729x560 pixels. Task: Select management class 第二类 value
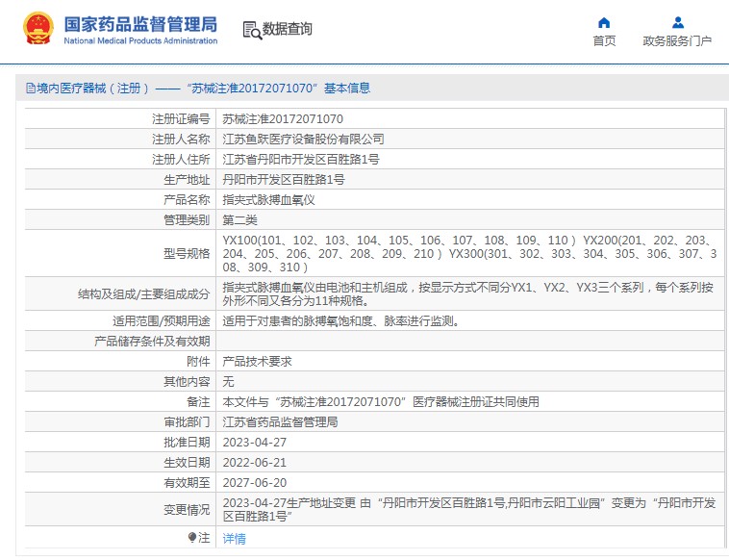coord(239,220)
